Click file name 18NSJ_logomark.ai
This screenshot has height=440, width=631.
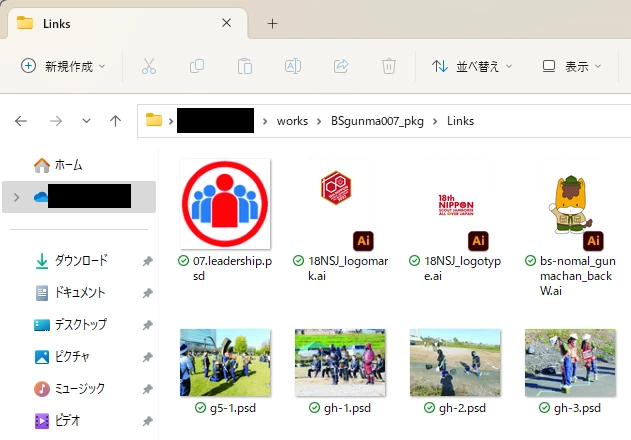[348, 269]
